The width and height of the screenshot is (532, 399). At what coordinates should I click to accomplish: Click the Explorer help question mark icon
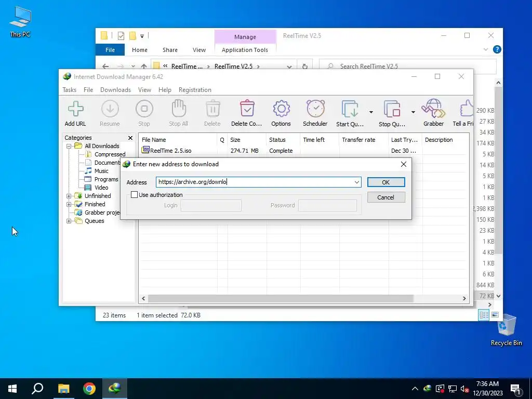(x=497, y=49)
